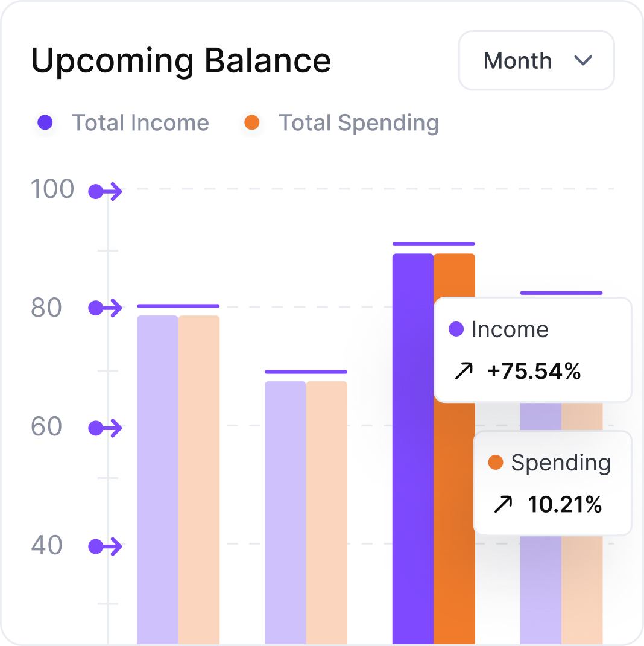Click the upward trend arrow in the Income tooltip

point(464,372)
